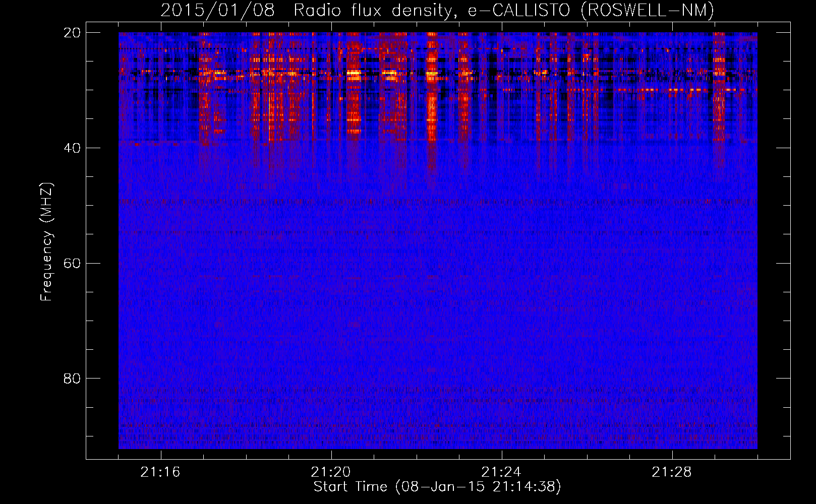Click the 21:28 time tick label
This screenshot has width=816, height=504.
(672, 472)
